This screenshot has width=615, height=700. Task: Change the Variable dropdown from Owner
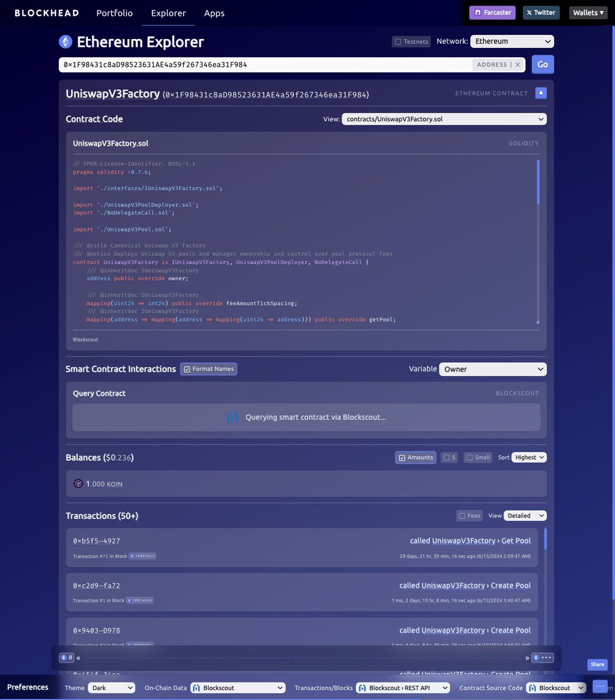[492, 369]
